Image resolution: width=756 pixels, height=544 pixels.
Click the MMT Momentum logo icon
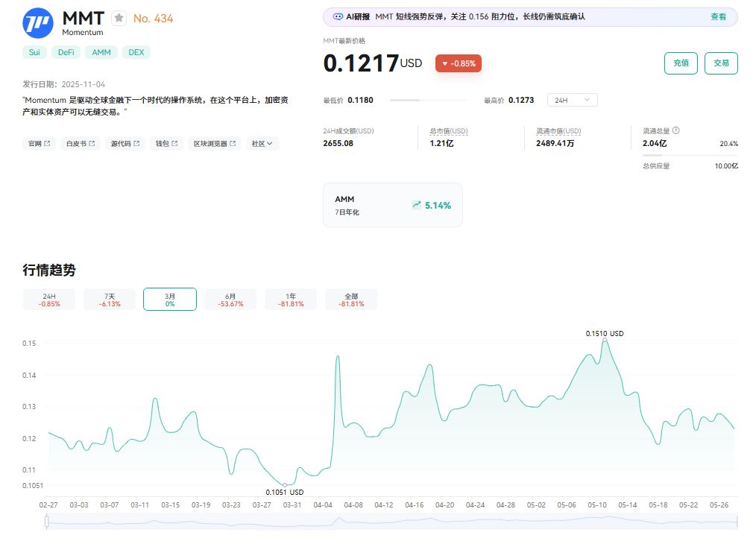(x=38, y=23)
